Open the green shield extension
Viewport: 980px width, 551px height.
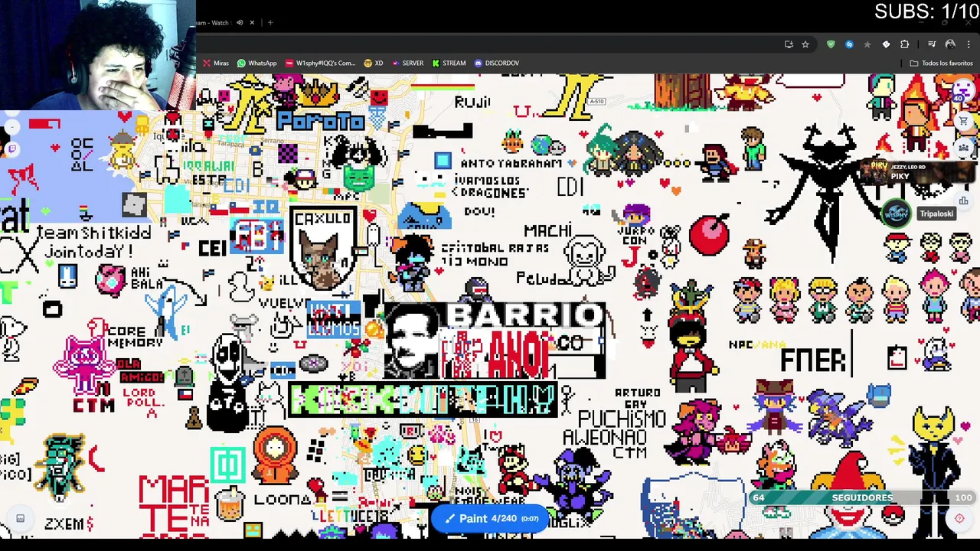[831, 44]
